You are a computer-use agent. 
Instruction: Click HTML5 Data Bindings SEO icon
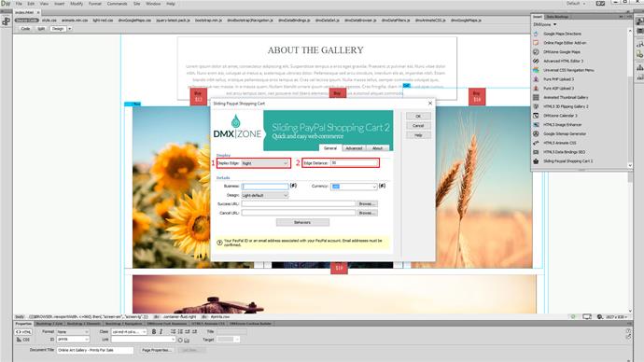(536, 152)
